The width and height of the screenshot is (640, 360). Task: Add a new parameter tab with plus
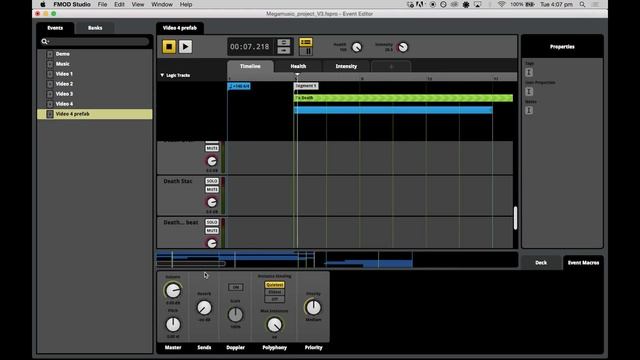(391, 66)
